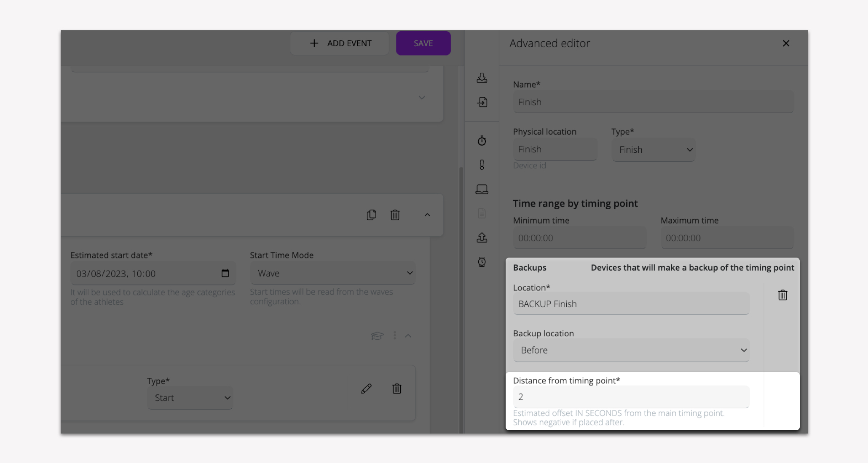Click the download tray icon in sidebar
The width and height of the screenshot is (868, 463).
coord(482,78)
